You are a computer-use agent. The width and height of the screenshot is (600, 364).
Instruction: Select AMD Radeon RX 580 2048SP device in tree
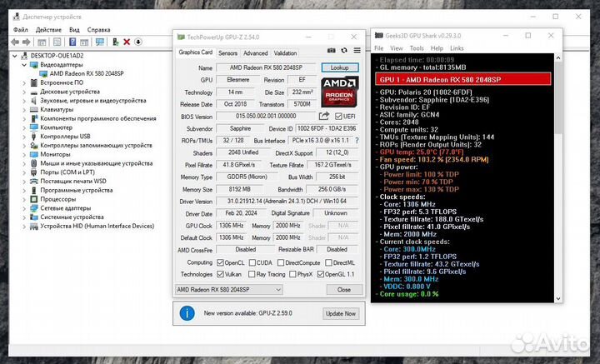(87, 73)
